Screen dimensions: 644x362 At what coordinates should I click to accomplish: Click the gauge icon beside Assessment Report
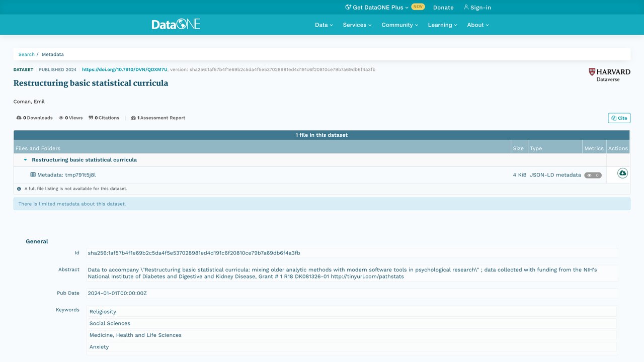coord(133,118)
